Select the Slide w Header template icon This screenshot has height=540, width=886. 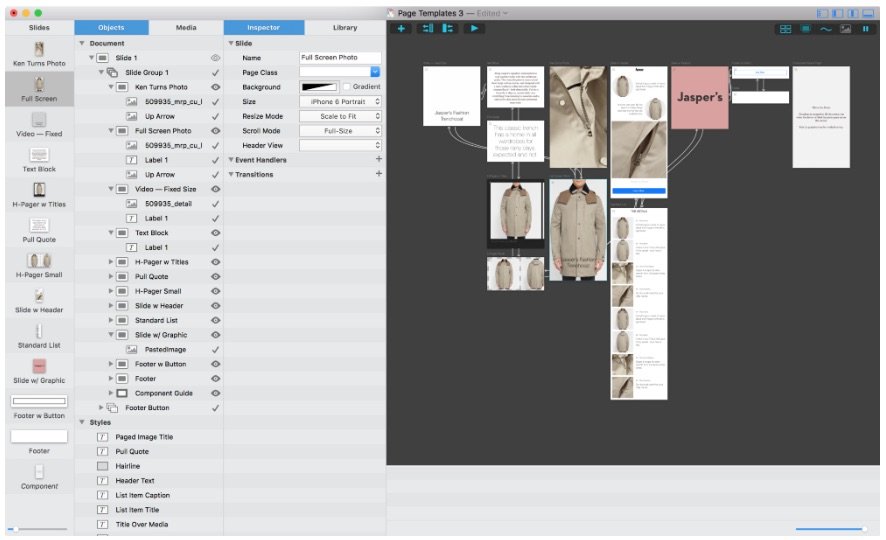pyautogui.click(x=39, y=295)
